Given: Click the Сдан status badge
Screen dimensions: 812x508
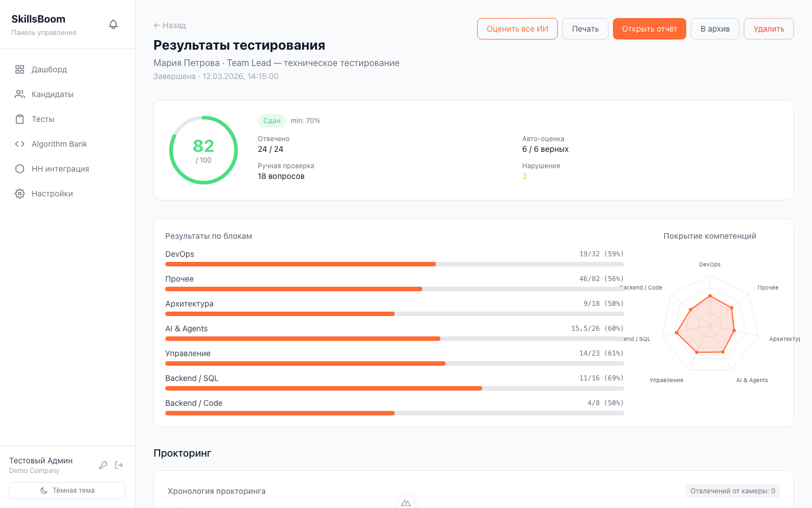Looking at the screenshot, I should click(272, 121).
